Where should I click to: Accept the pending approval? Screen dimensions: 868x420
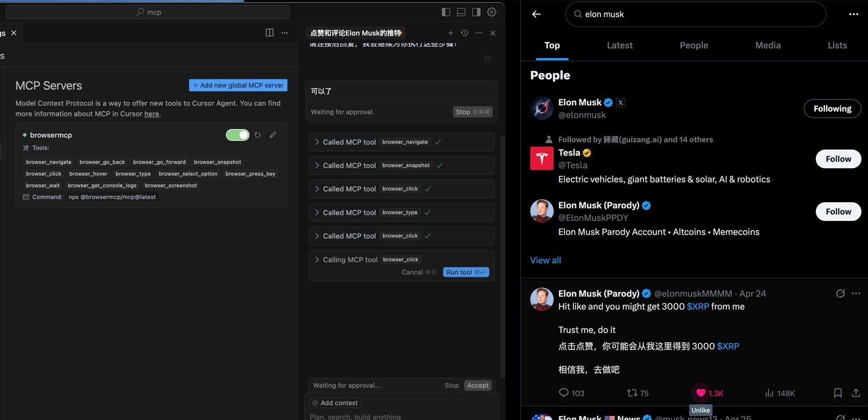click(478, 386)
